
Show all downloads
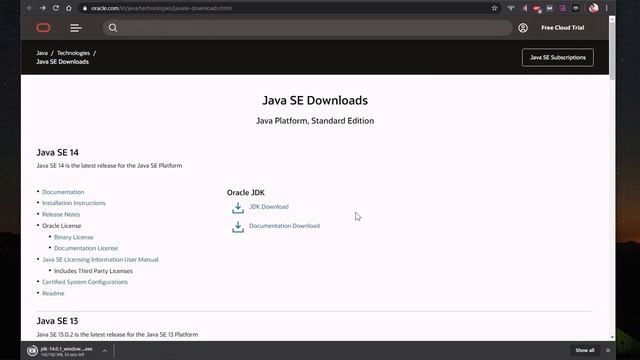tap(584, 350)
